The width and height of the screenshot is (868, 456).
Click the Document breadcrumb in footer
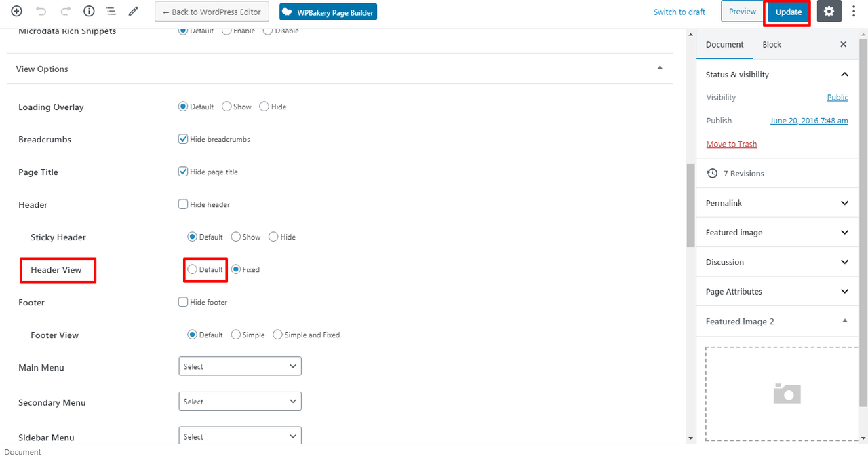point(22,451)
